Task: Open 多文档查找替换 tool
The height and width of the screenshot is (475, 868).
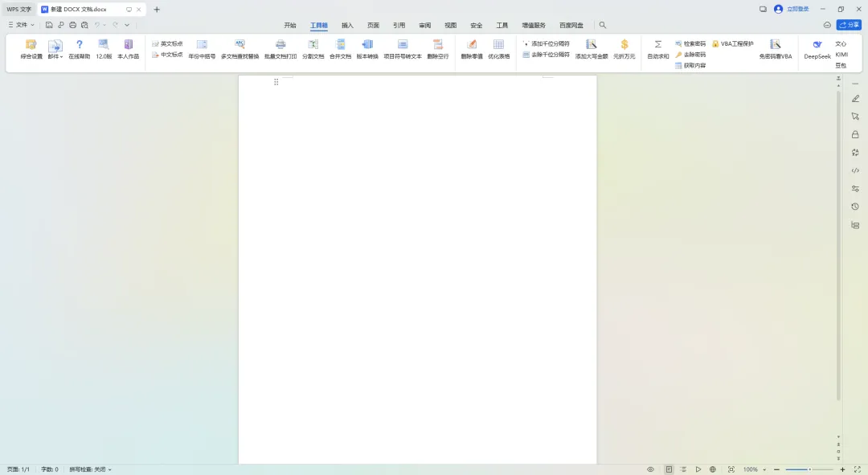Action: coord(240,49)
